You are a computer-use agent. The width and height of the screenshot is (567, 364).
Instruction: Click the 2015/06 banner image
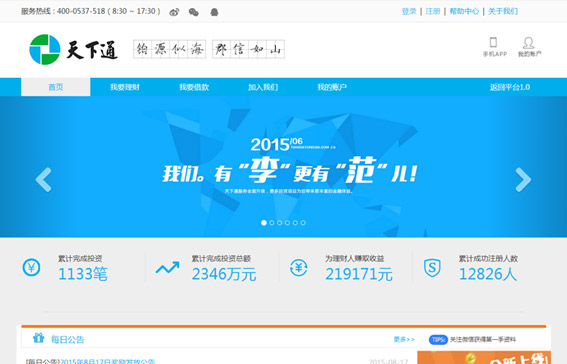coord(284,167)
